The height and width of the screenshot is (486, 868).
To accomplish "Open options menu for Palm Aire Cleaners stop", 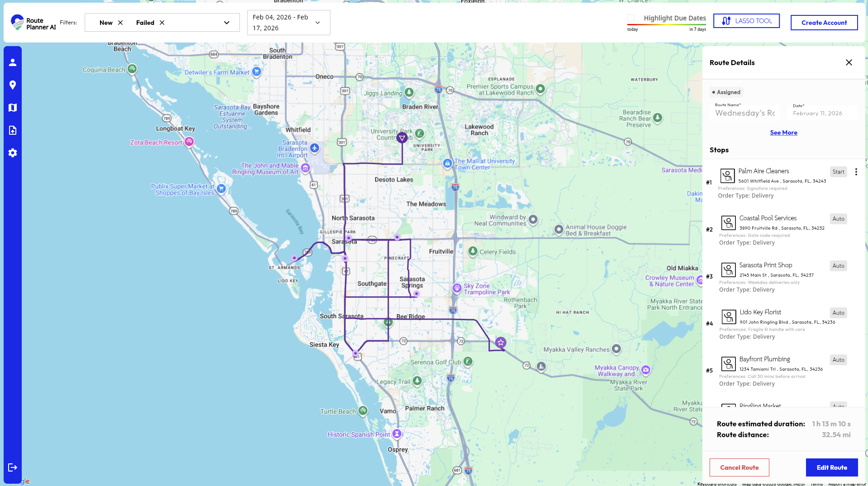I will (856, 172).
